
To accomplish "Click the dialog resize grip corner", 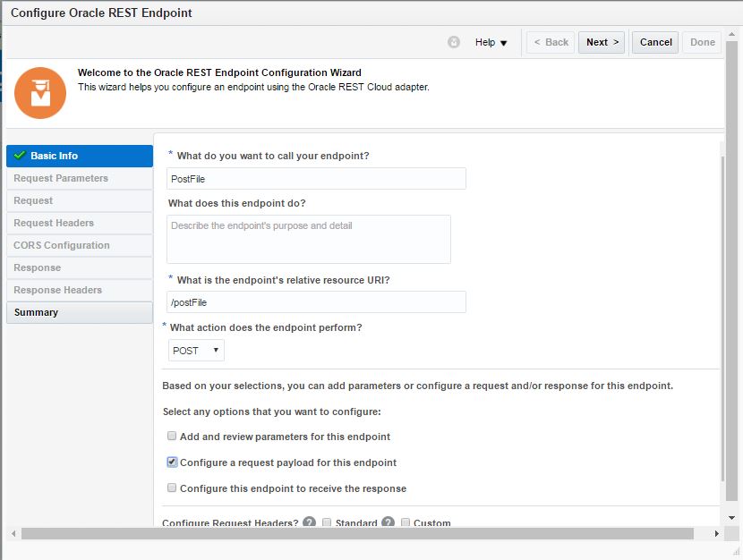I will point(737,552).
